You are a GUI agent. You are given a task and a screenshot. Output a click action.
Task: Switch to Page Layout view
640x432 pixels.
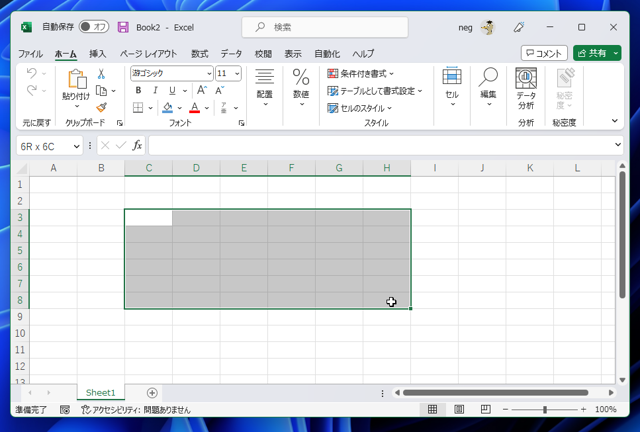[459, 409]
